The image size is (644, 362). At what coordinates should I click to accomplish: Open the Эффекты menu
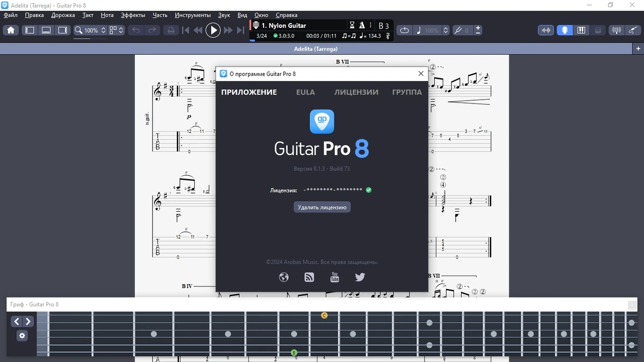coord(133,15)
